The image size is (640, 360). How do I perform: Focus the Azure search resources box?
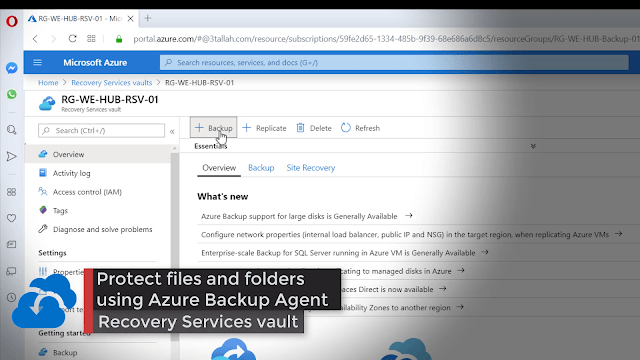[394, 62]
